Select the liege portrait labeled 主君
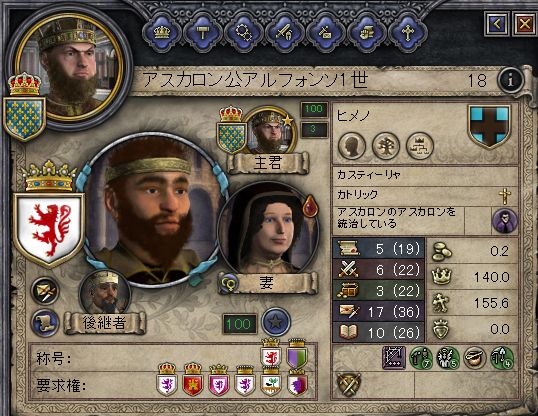This screenshot has height=416, width=538. point(271,132)
